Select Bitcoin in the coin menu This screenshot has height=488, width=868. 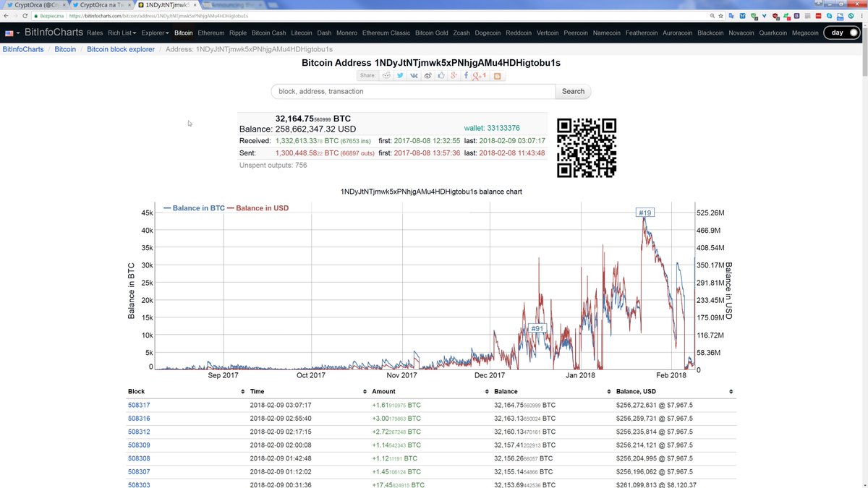tap(184, 33)
